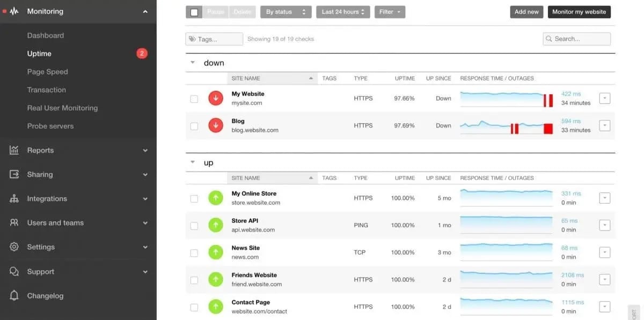Screen dimensions: 644x320
Task: Select the Reports bar chart icon
Action: click(x=13, y=150)
